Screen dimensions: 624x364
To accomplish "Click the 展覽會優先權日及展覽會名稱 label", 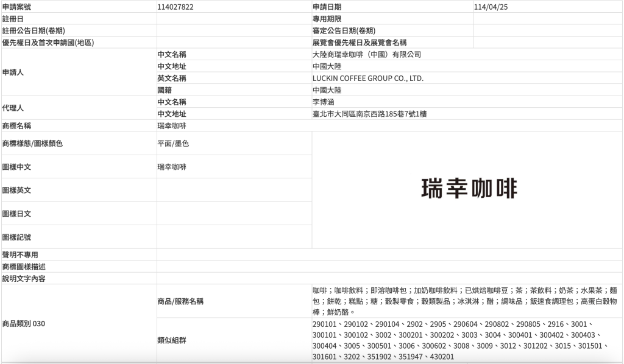I will pyautogui.click(x=359, y=43).
